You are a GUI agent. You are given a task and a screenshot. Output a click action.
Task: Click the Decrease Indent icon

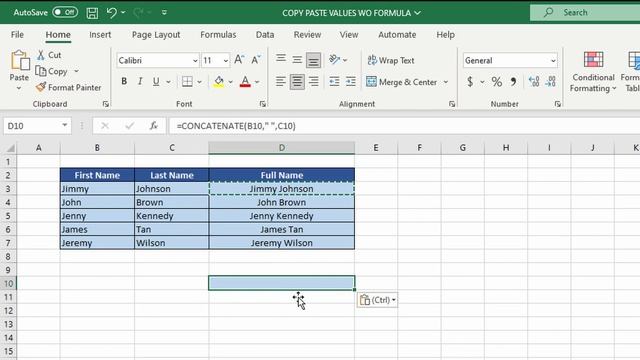335,82
